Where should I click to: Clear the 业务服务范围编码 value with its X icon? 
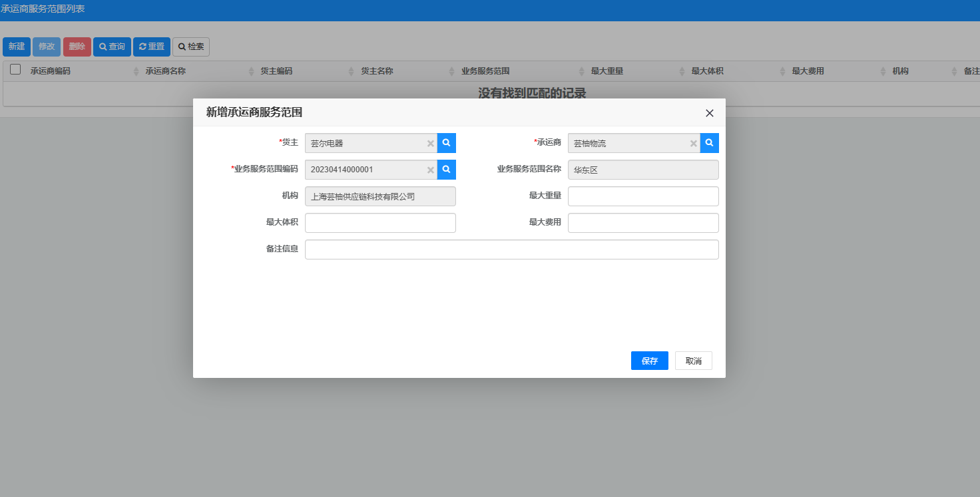[431, 170]
